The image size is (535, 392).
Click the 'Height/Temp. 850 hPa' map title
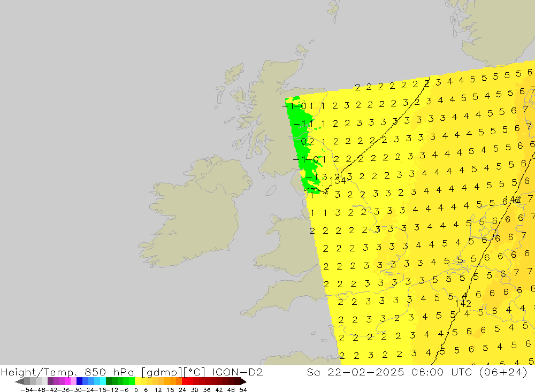67,372
